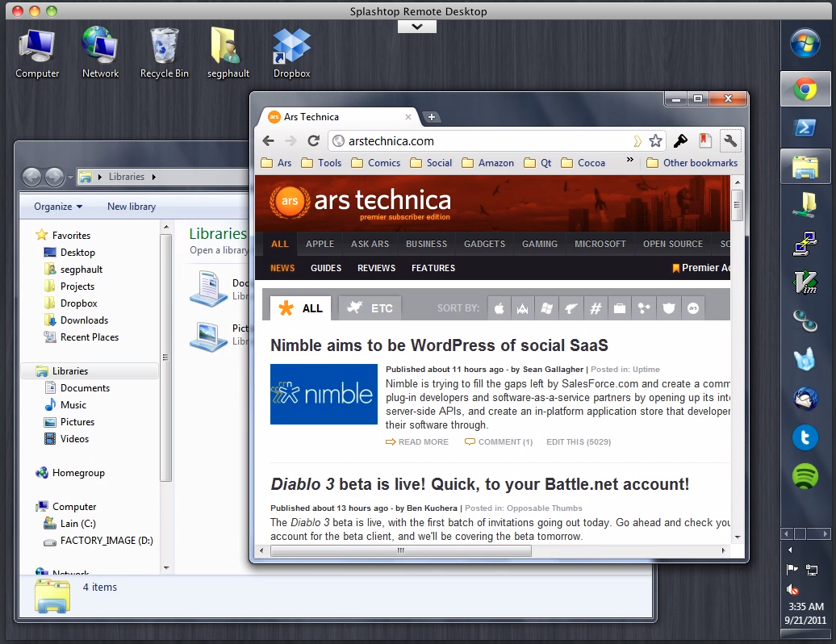This screenshot has width=836, height=644.
Task: Show more bookmarks with the chevron
Action: (x=629, y=160)
